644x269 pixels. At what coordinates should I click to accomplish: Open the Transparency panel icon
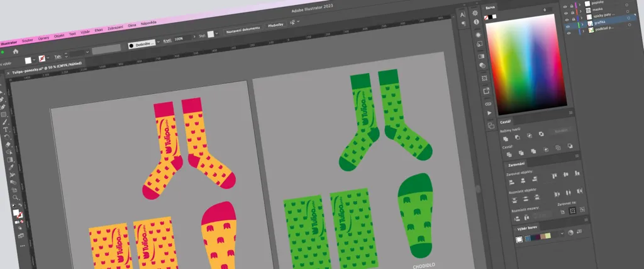coord(482,64)
